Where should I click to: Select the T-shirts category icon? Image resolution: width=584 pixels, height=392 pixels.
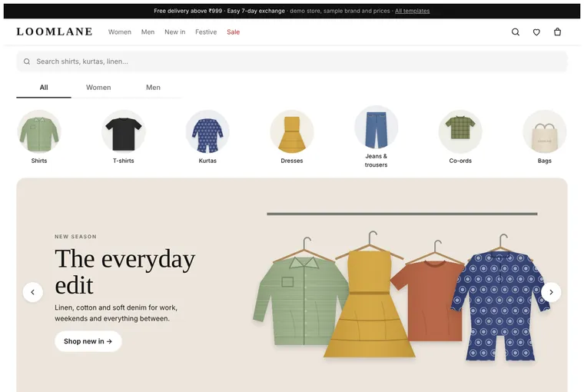(x=123, y=131)
